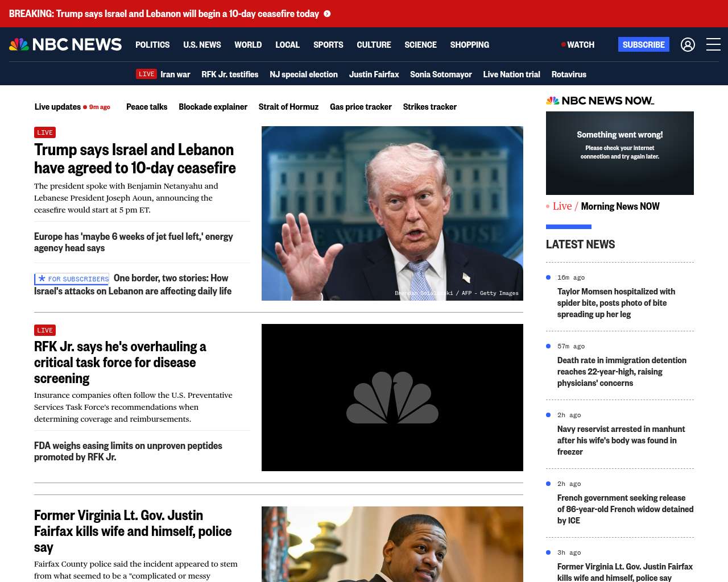Click the Subscribe button

pos(644,44)
